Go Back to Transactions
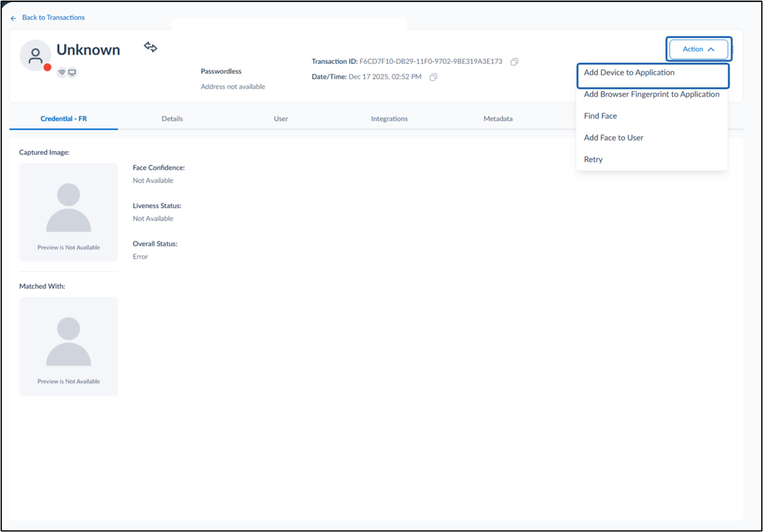 (x=53, y=18)
